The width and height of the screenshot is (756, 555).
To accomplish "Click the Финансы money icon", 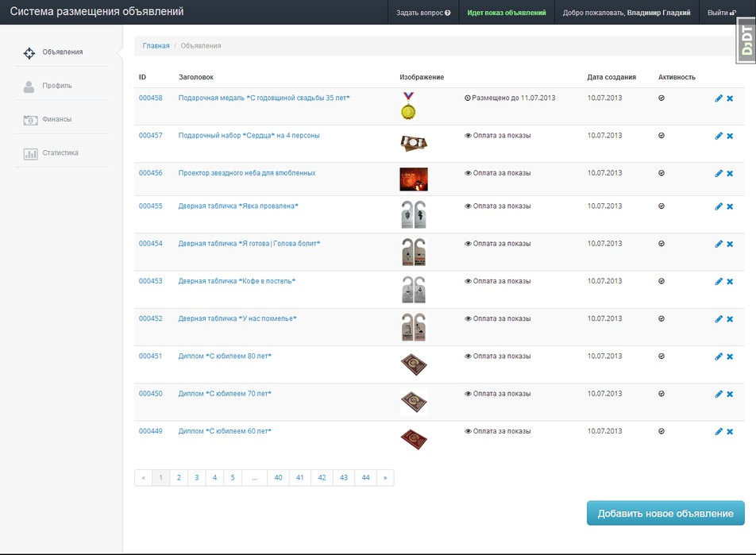I will point(29,120).
